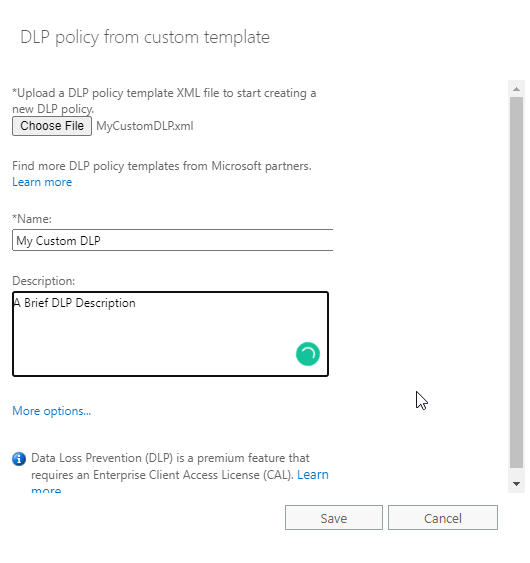Click the *Name: field label
Viewport: 530px width, 563px height.
pos(32,219)
